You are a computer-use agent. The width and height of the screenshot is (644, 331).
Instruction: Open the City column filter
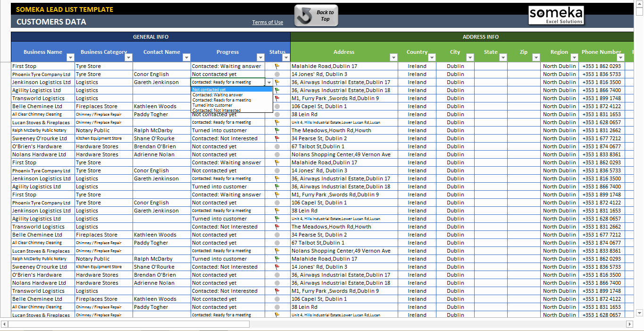(470, 58)
